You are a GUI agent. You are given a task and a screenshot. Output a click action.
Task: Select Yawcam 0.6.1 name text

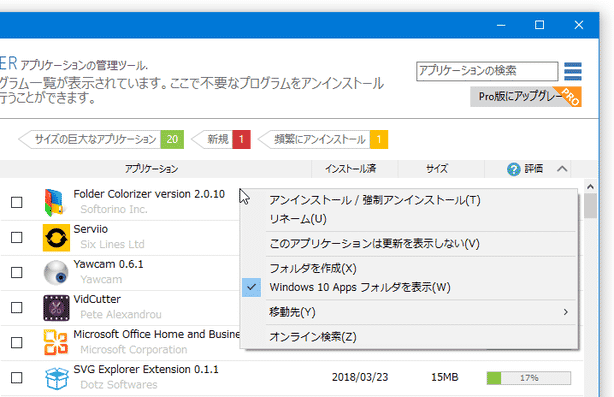point(108,264)
